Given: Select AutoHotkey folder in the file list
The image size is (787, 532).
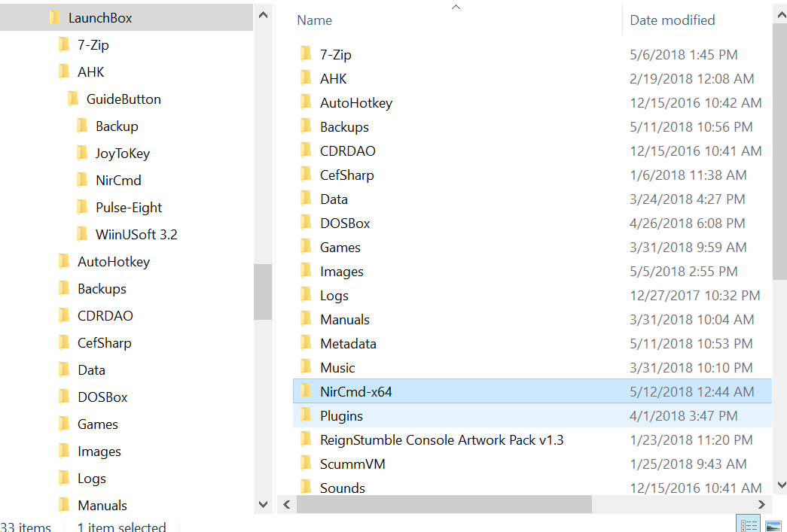Looking at the screenshot, I should point(356,103).
